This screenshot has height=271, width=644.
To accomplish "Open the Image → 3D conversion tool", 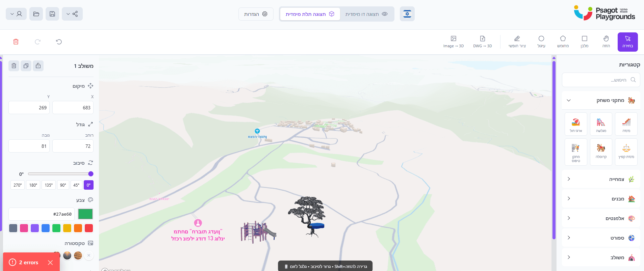I will [454, 42].
